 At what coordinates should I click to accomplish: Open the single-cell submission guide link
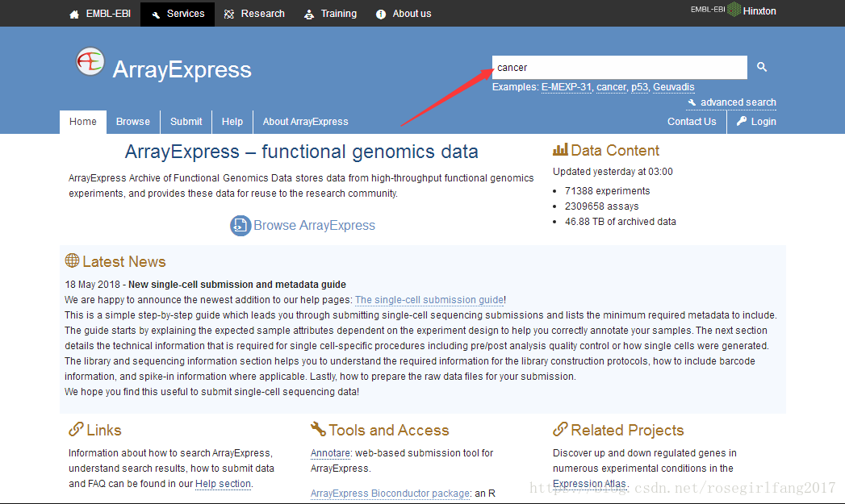(x=429, y=300)
